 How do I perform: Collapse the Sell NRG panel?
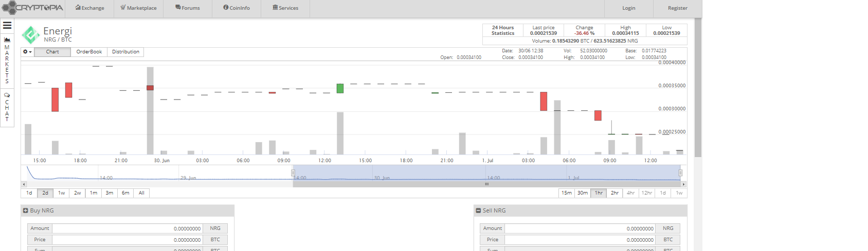tap(479, 210)
